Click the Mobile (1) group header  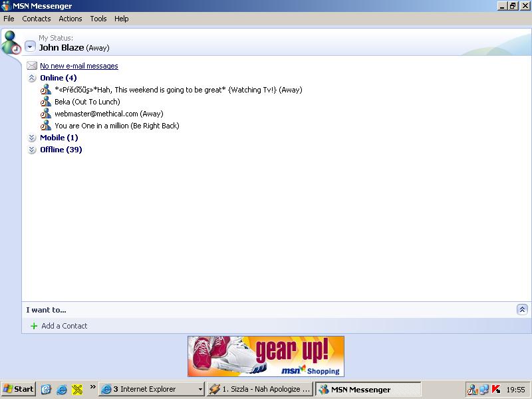coord(59,138)
